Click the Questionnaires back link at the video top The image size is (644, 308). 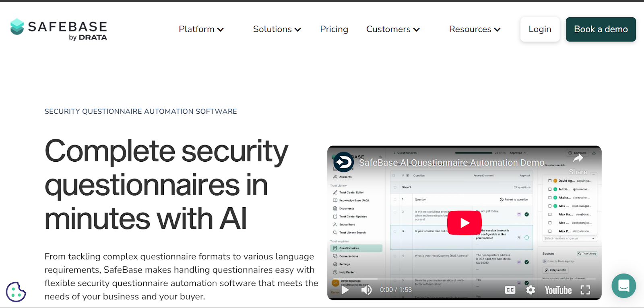coord(405,153)
